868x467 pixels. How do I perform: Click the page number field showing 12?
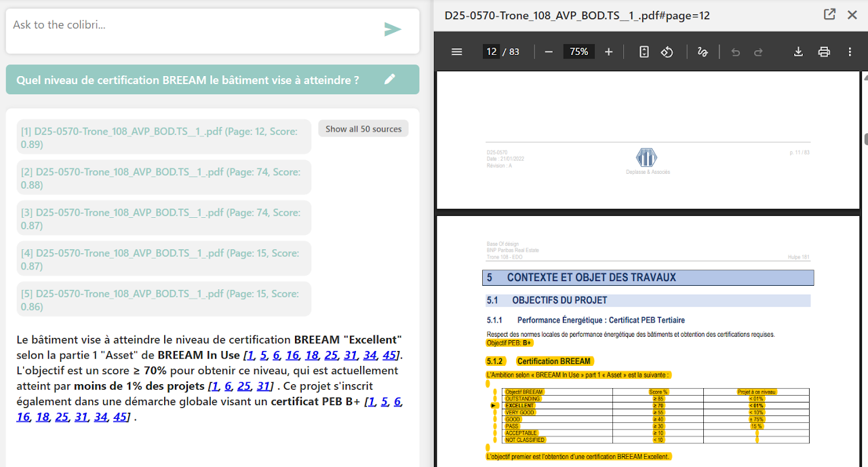(x=491, y=51)
